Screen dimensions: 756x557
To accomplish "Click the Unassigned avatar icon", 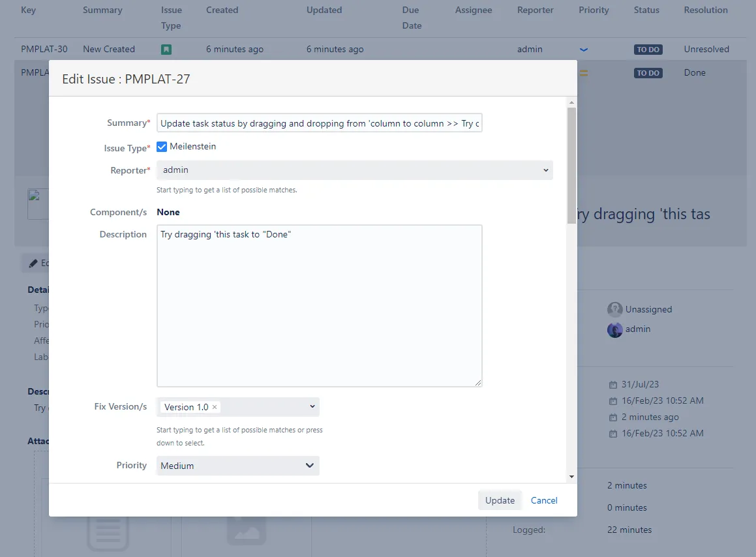I will pos(614,309).
